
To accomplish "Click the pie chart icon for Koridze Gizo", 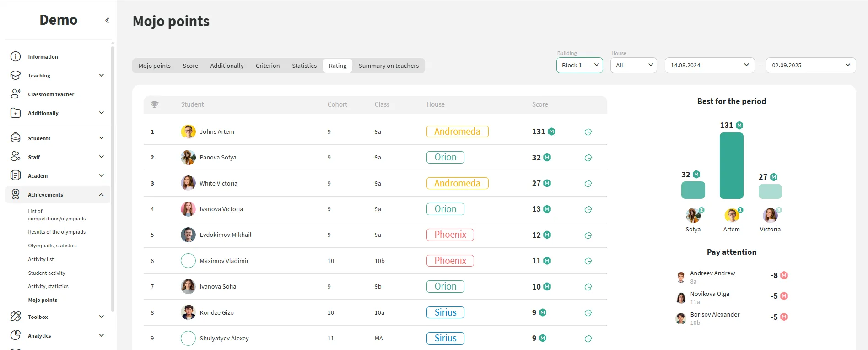I will pyautogui.click(x=588, y=313).
